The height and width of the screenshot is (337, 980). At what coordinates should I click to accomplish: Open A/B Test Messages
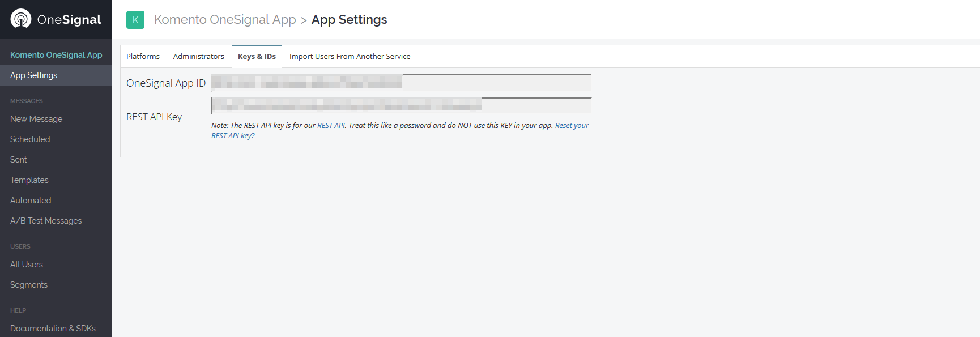coord(46,221)
